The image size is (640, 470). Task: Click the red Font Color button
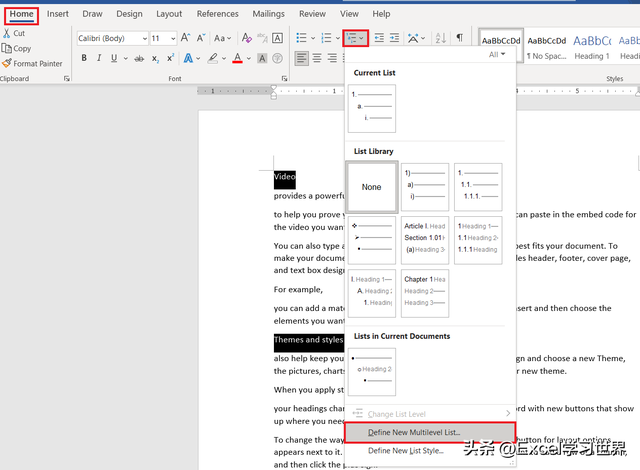click(237, 58)
